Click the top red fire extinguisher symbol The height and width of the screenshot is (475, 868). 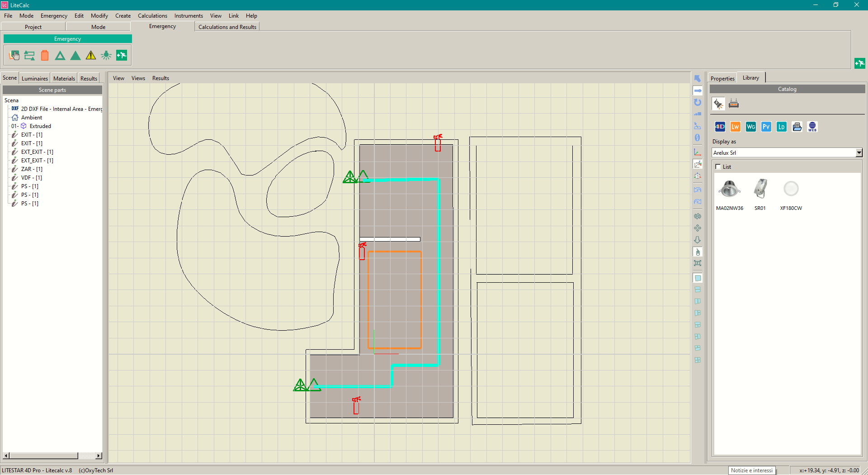438,142
